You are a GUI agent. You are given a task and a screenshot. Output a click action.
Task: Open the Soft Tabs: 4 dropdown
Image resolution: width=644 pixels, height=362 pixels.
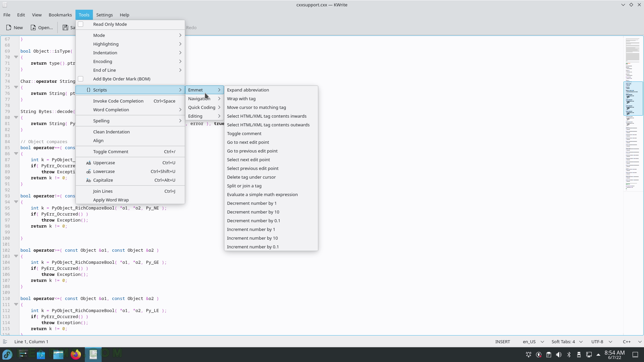(x=567, y=342)
